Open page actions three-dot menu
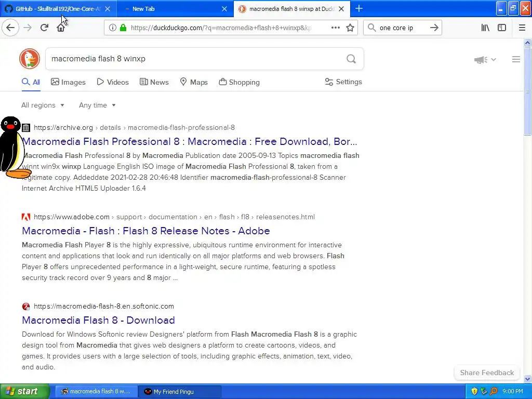 pyautogui.click(x=335, y=28)
